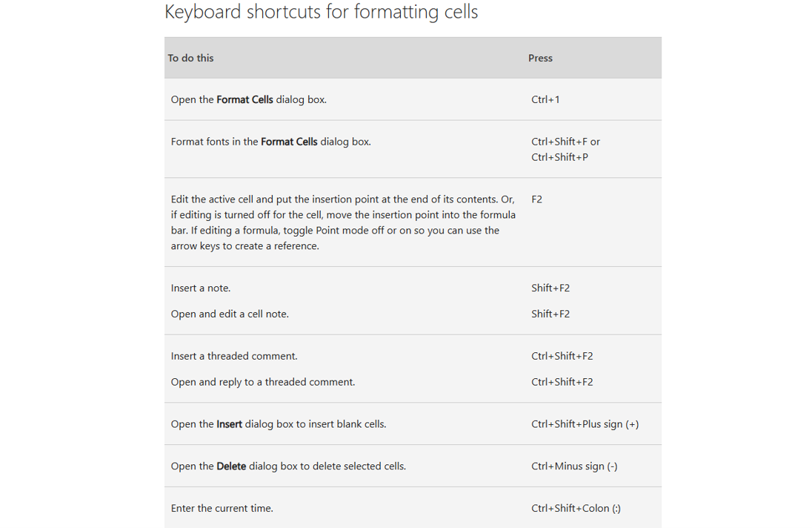Click "Open and reply to a threaded comment"
812x528 pixels.
[263, 383]
